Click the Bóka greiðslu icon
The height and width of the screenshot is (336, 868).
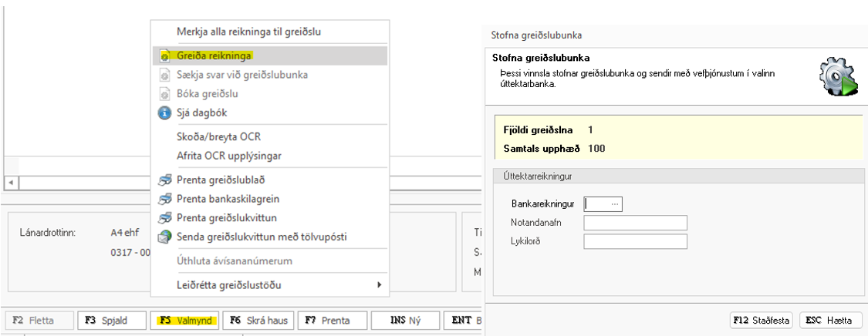[164, 94]
